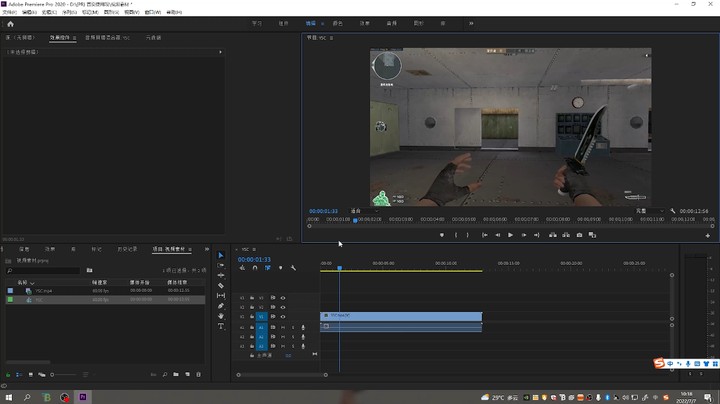Screen dimensions: 720x404
Task: Click the Extract button
Action: coord(566,235)
